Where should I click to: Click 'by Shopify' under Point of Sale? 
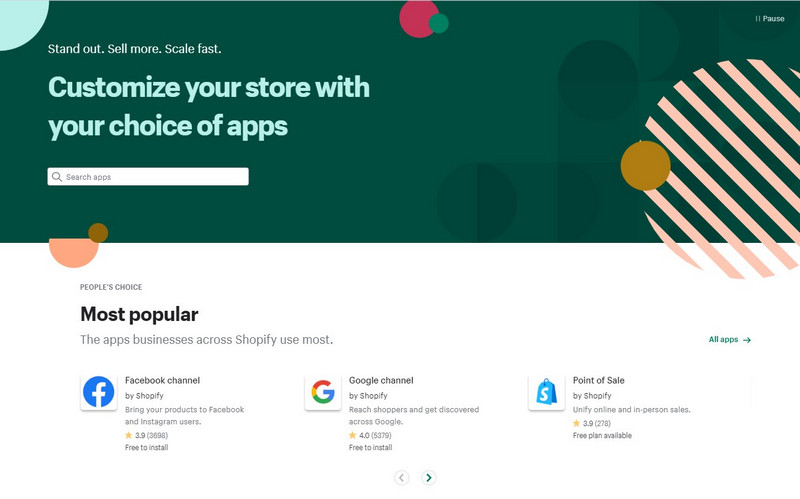click(x=592, y=395)
